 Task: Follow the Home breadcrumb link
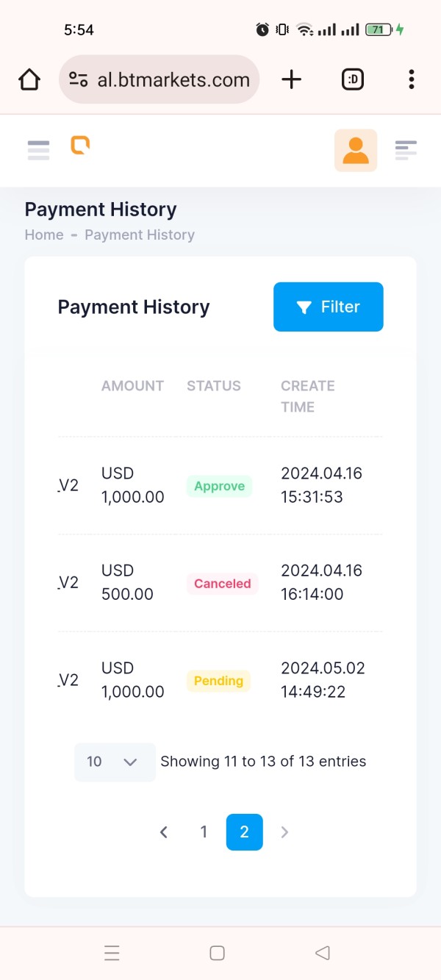44,235
